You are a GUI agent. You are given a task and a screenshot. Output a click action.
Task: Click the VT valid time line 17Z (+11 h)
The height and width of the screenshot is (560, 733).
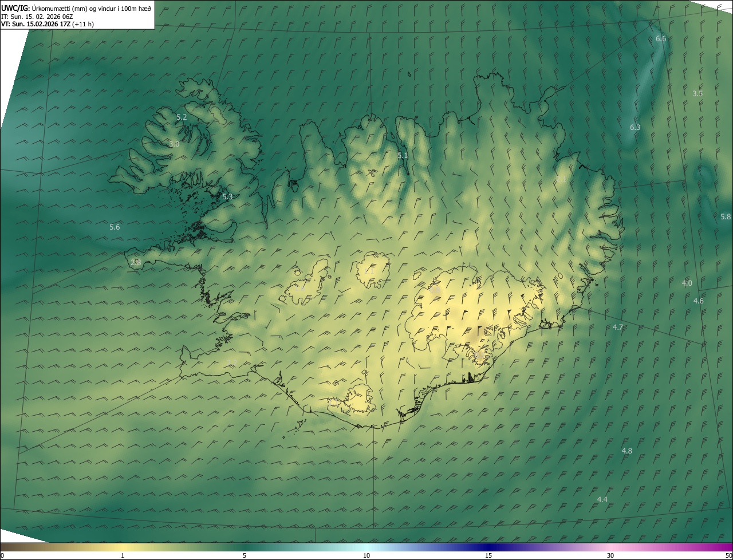click(x=48, y=24)
